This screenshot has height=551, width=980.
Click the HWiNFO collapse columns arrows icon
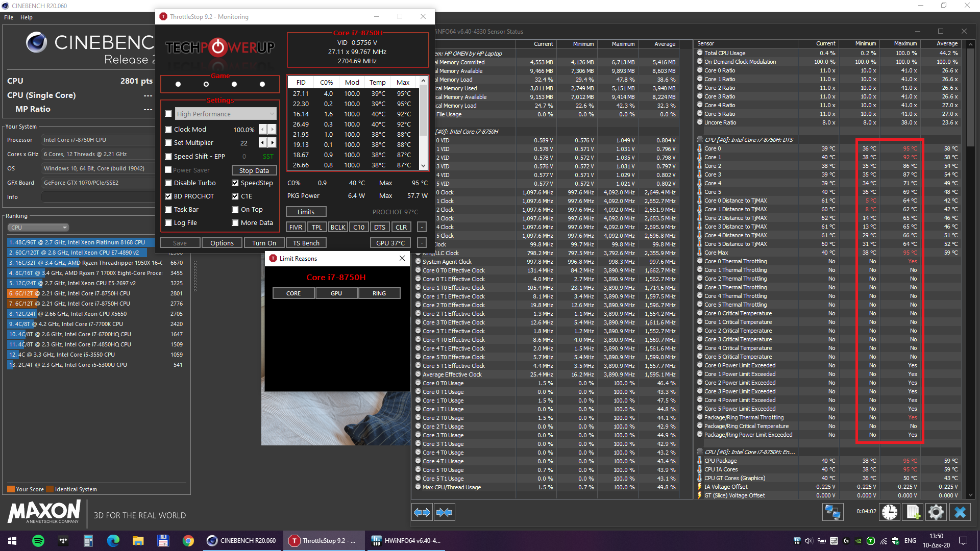[444, 512]
